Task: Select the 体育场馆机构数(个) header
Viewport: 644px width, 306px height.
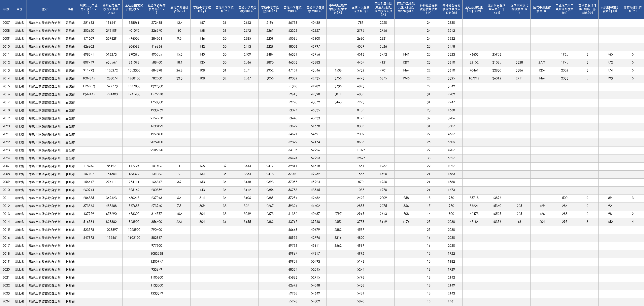Action: (632, 9)
